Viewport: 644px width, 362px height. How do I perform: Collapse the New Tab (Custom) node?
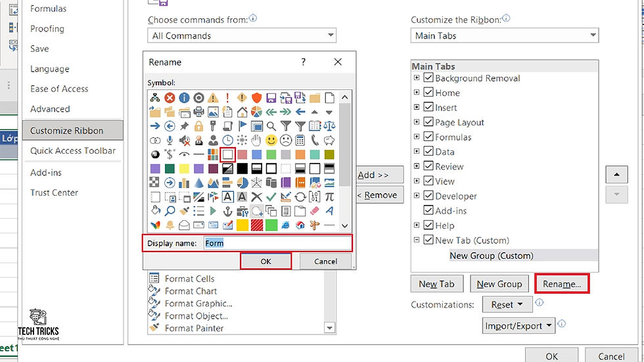pyautogui.click(x=417, y=240)
